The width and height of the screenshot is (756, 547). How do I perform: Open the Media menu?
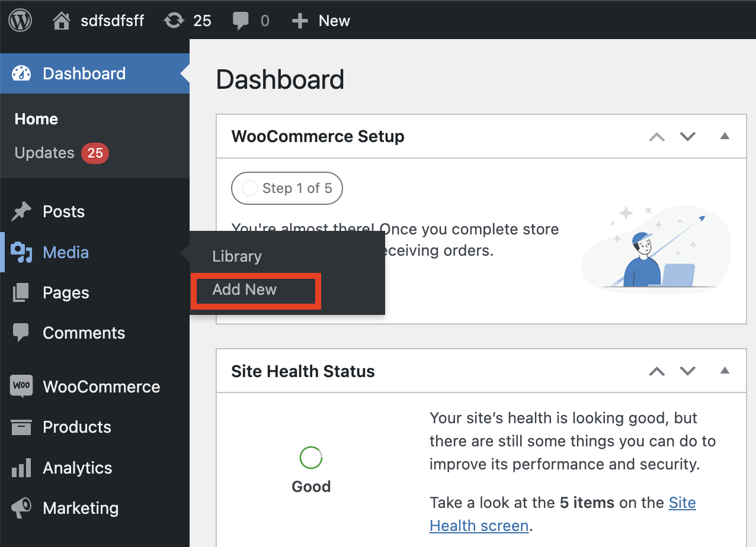click(x=95, y=252)
